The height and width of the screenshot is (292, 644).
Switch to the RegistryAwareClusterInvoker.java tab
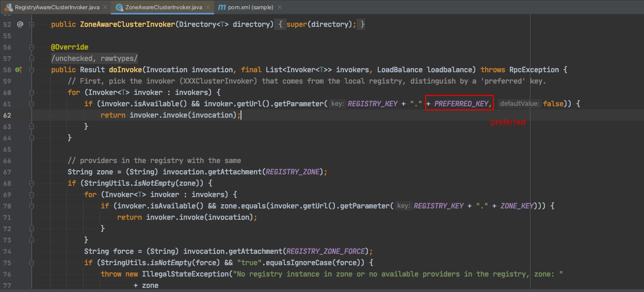click(57, 7)
